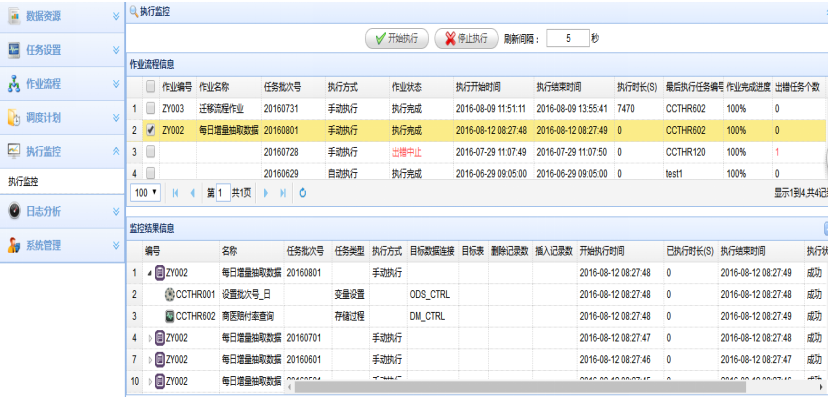Expand the 系统管理 sidebar section
This screenshot has height=398, width=830.
tap(116, 246)
